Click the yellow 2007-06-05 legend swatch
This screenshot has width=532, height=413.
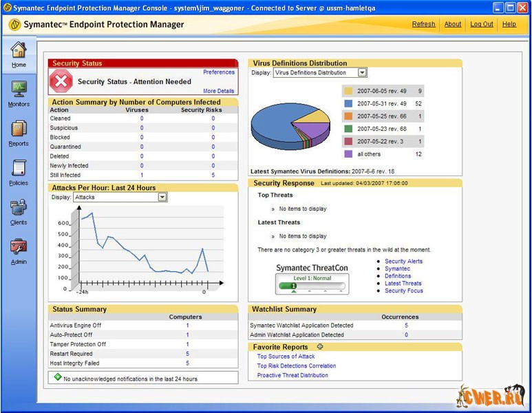(x=348, y=91)
